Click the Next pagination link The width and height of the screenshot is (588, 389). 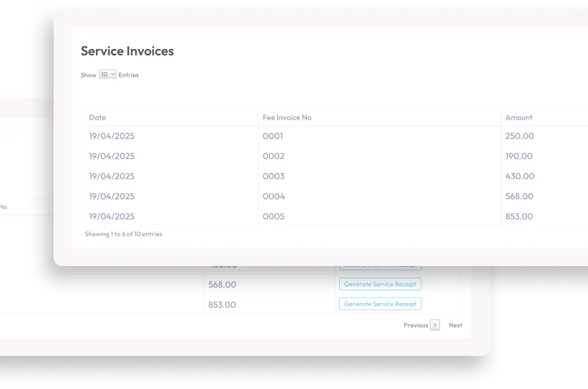pyautogui.click(x=456, y=325)
